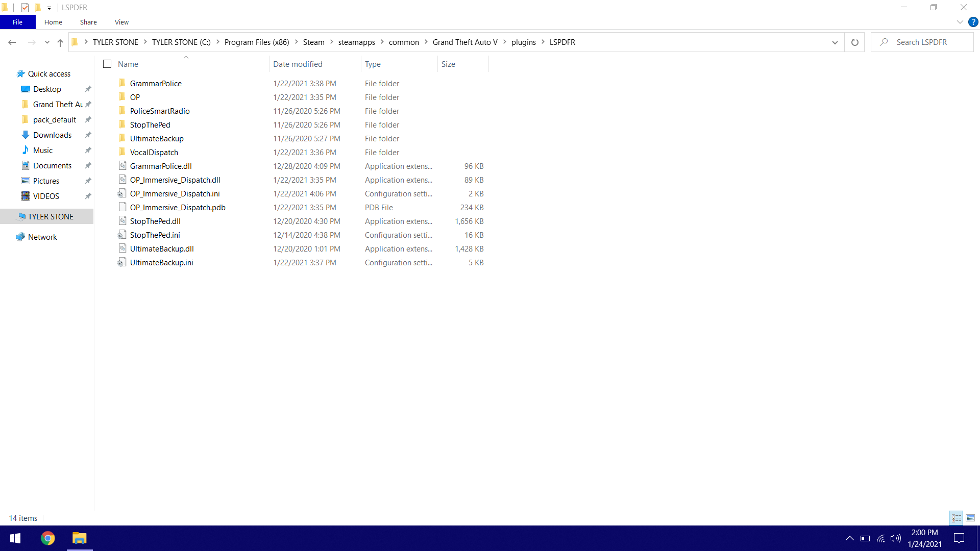Click the Up directory arrow icon
Screen dimensions: 980x551
point(60,42)
